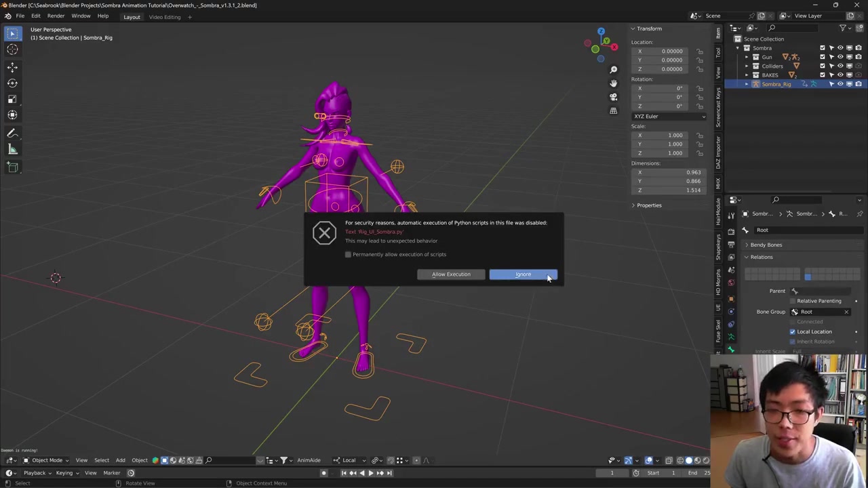Select the Move tool in toolbar
868x488 pixels.
[12, 67]
